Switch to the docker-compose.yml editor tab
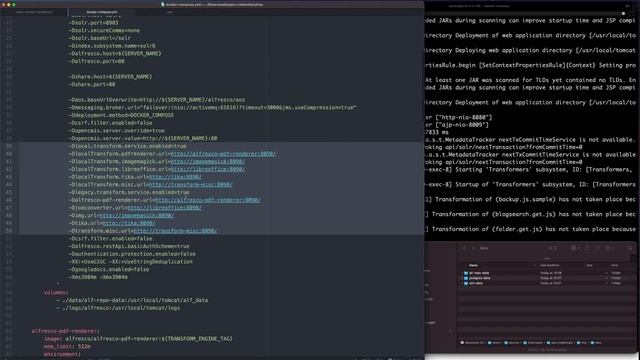Image resolution: width=640 pixels, height=360 pixels. click(x=102, y=12)
